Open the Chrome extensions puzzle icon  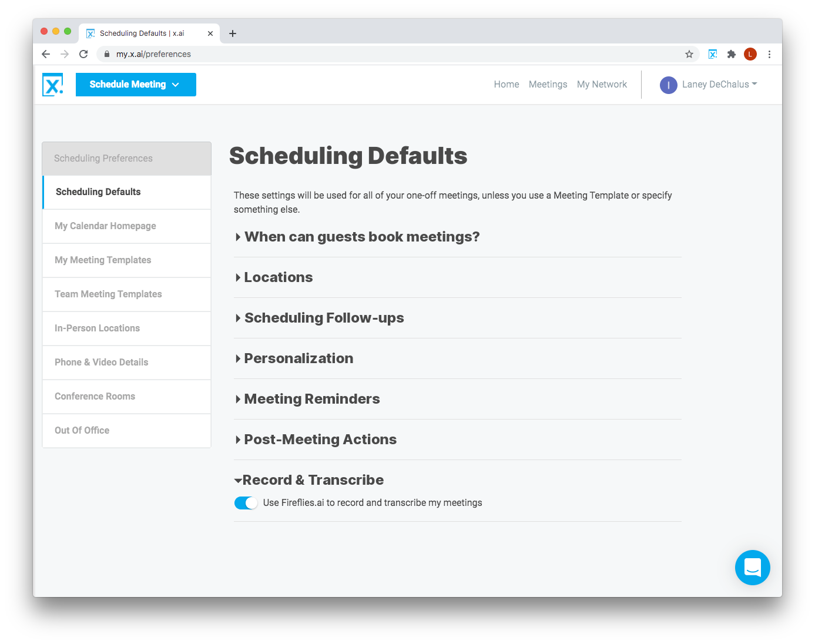coord(732,54)
